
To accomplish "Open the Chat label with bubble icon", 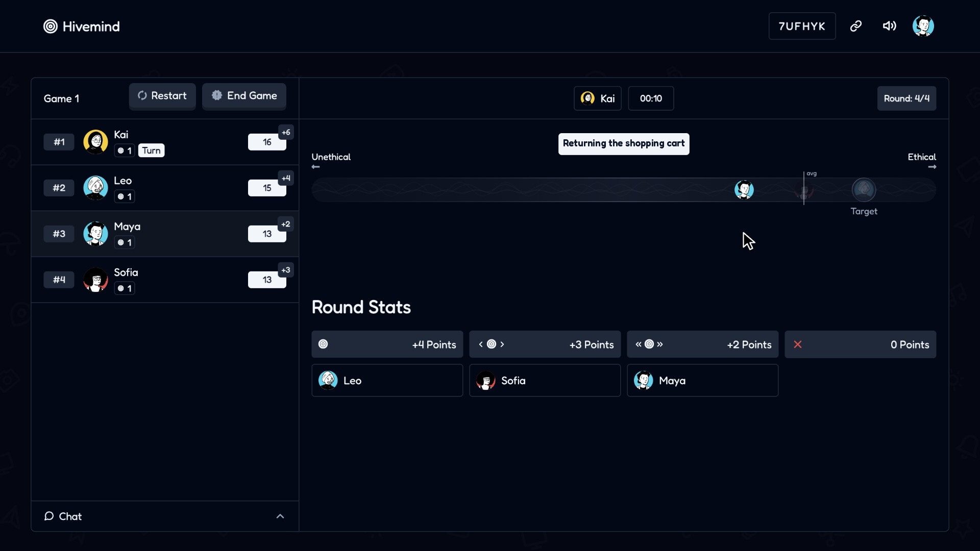I will [63, 516].
